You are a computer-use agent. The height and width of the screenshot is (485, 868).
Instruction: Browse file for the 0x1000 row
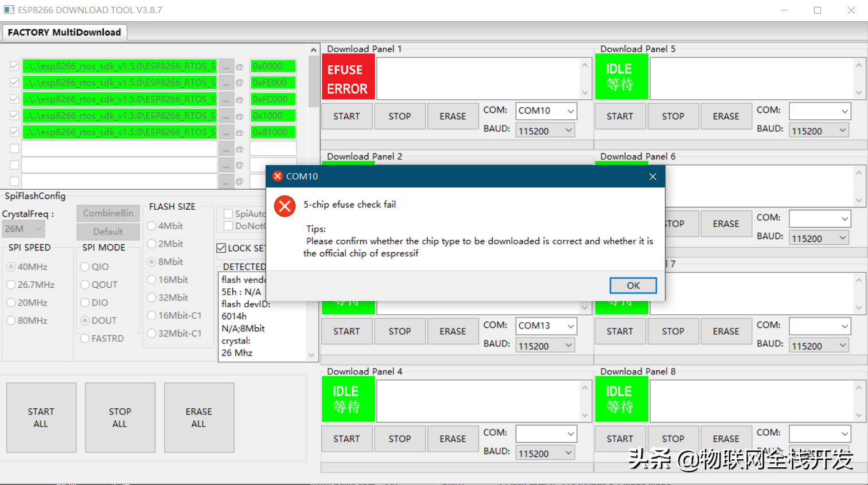pyautogui.click(x=226, y=116)
